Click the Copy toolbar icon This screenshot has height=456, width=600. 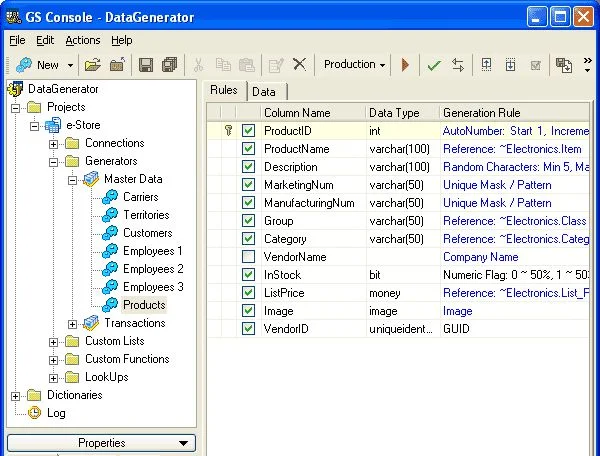223,65
